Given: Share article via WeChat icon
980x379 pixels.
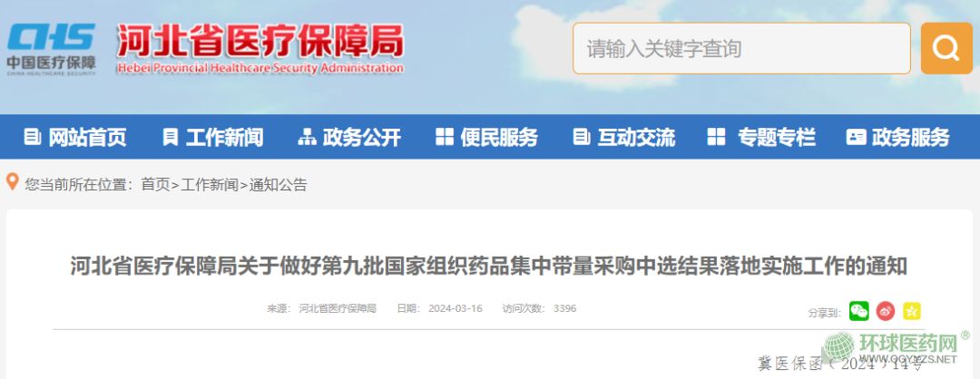Looking at the screenshot, I should 858,311.
